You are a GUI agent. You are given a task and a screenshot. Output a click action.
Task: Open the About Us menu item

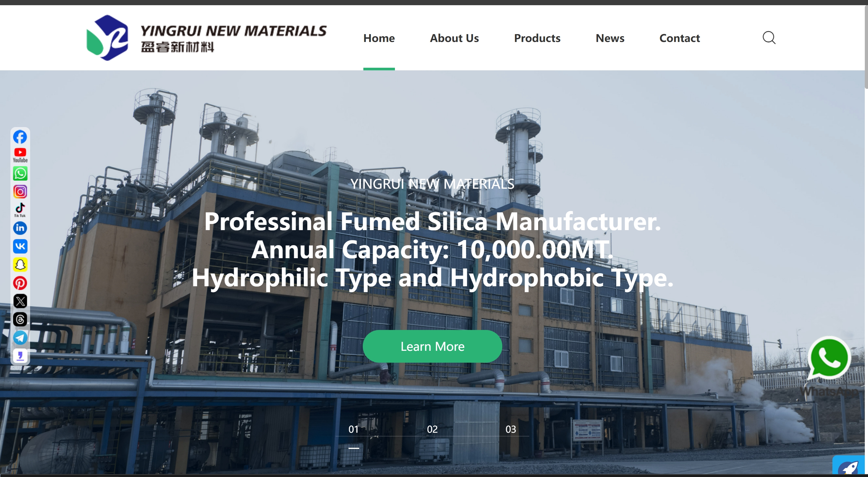click(454, 38)
